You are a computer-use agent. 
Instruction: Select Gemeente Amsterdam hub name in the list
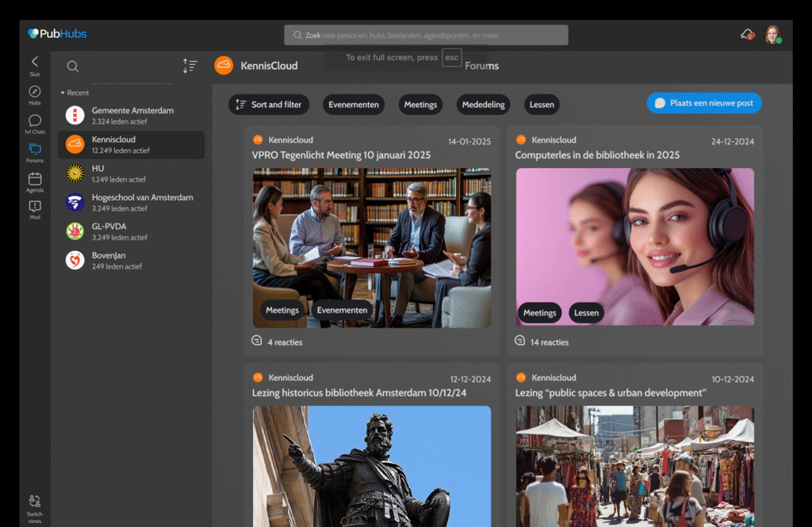pyautogui.click(x=132, y=110)
